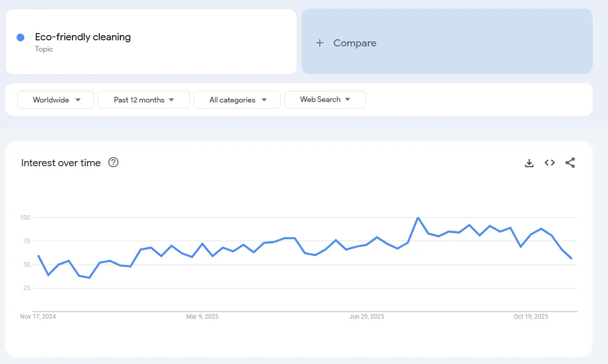The image size is (608, 364).
Task: Expand the All categories dropdown
Action: click(x=237, y=100)
